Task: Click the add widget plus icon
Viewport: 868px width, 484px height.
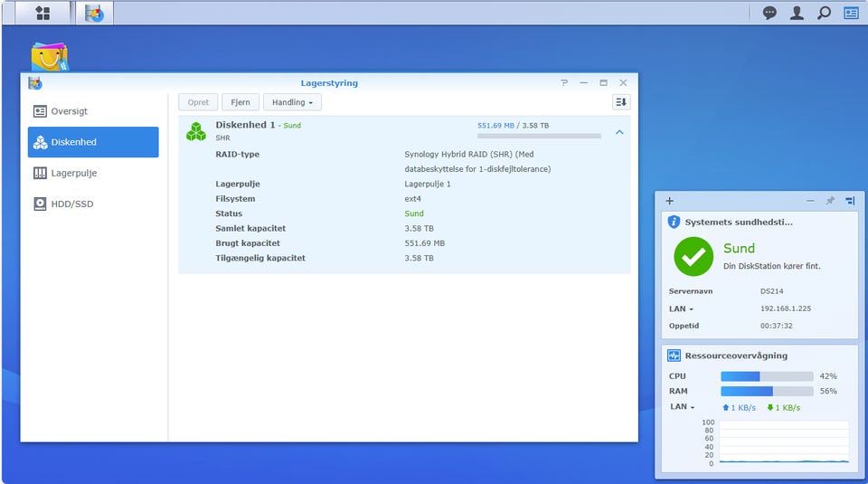Action: click(x=670, y=201)
